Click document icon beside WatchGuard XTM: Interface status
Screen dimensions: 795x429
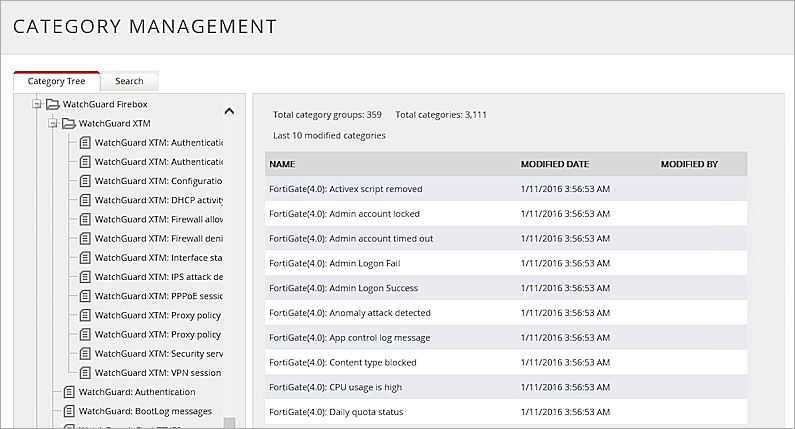point(84,258)
